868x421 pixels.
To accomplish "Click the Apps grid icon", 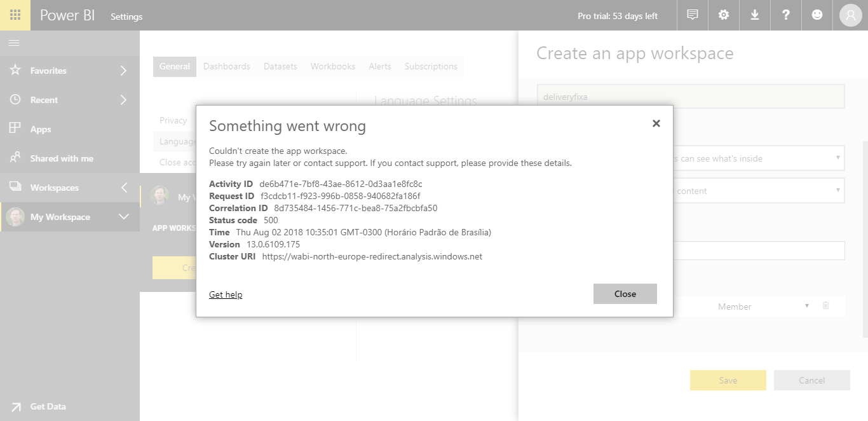I will tap(15, 128).
